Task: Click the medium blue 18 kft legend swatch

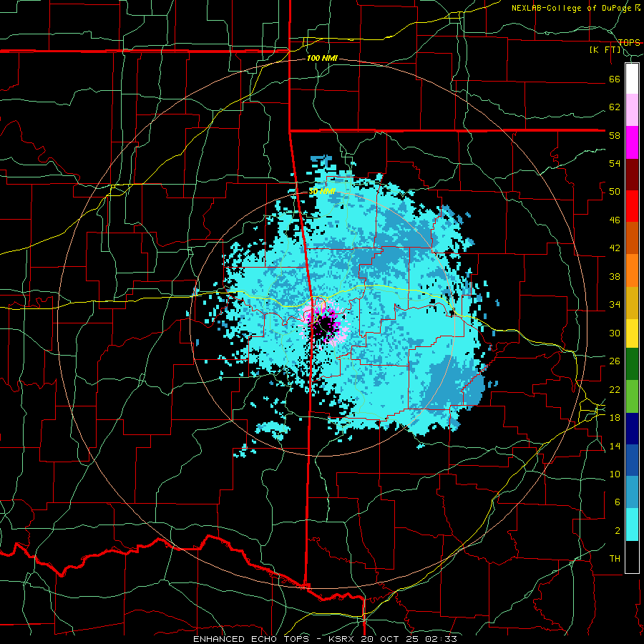Action: (632, 460)
